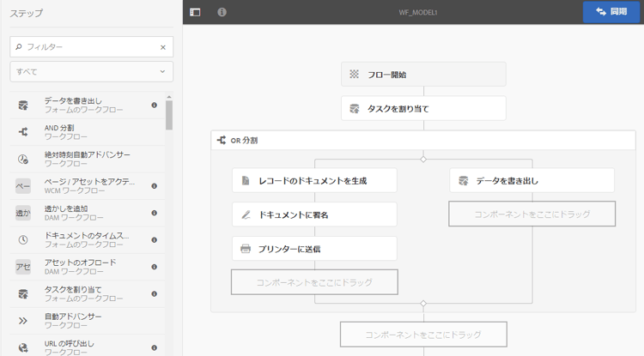
Task: Select 透かしを追加 step icon
Action: (23, 213)
